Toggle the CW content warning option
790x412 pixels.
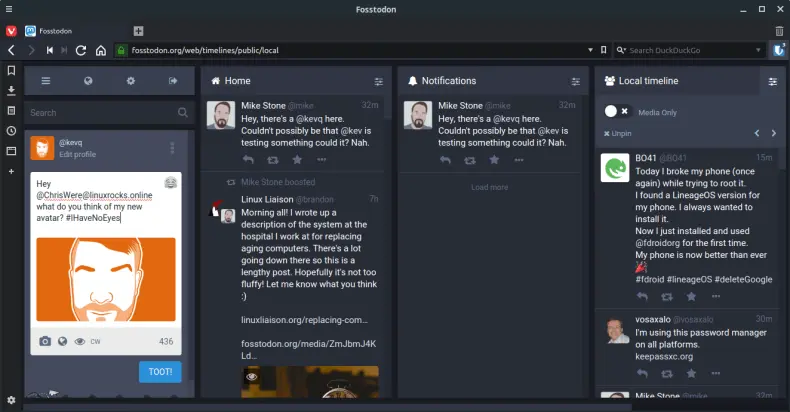[x=96, y=342]
